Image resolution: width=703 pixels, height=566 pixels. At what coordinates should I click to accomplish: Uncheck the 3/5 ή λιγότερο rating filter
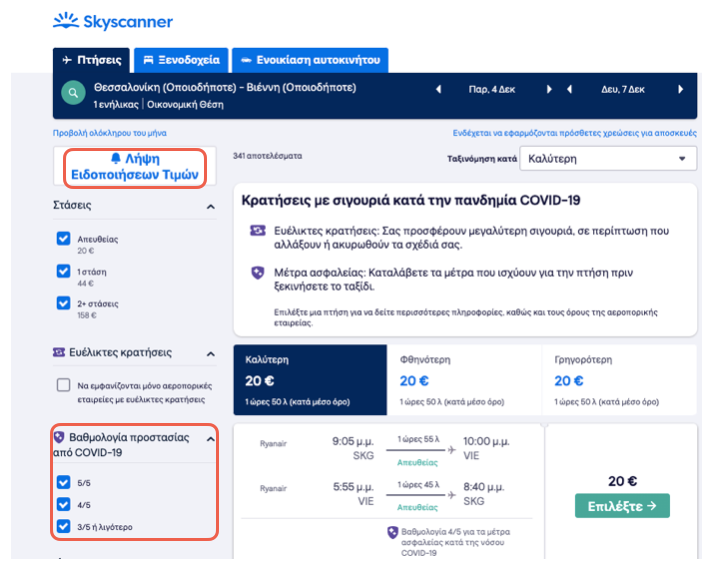point(64,526)
